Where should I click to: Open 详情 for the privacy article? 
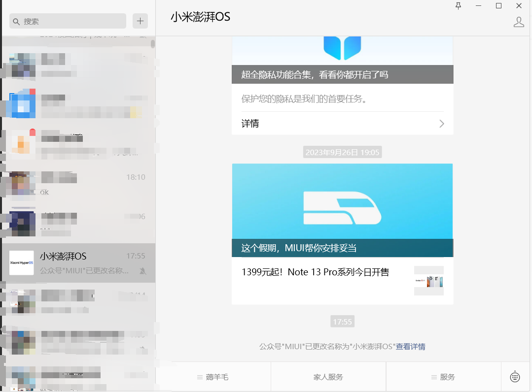342,124
